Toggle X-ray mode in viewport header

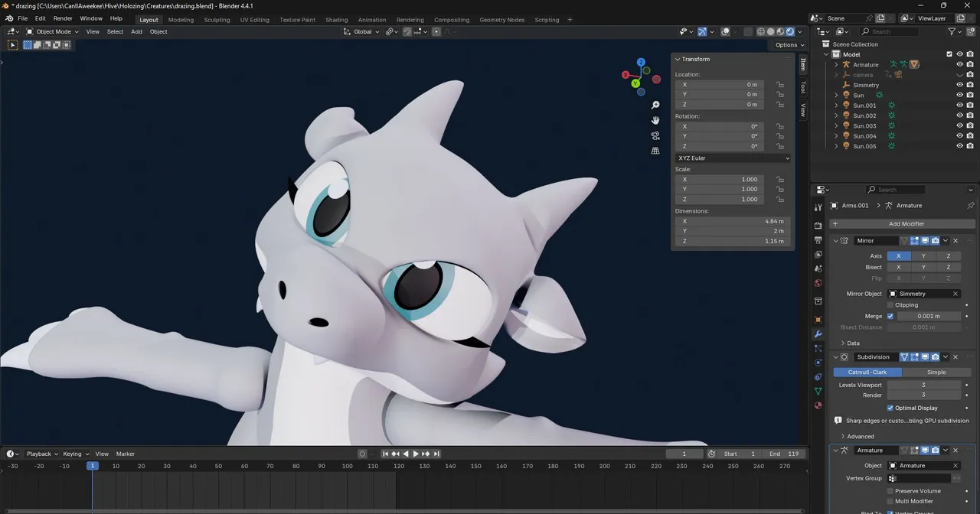pyautogui.click(x=748, y=31)
